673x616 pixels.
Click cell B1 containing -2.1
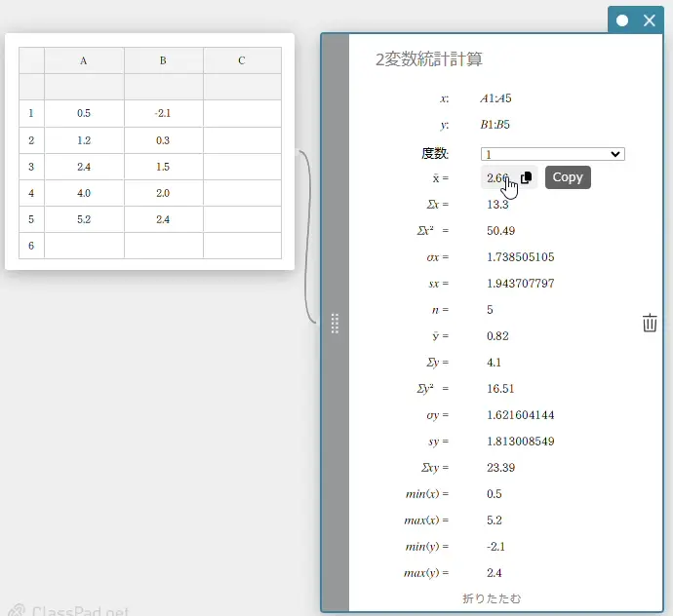point(163,113)
